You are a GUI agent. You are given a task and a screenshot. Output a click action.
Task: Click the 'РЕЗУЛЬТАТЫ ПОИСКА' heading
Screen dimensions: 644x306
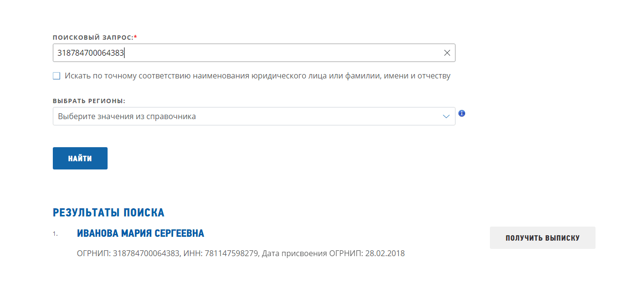[108, 213]
